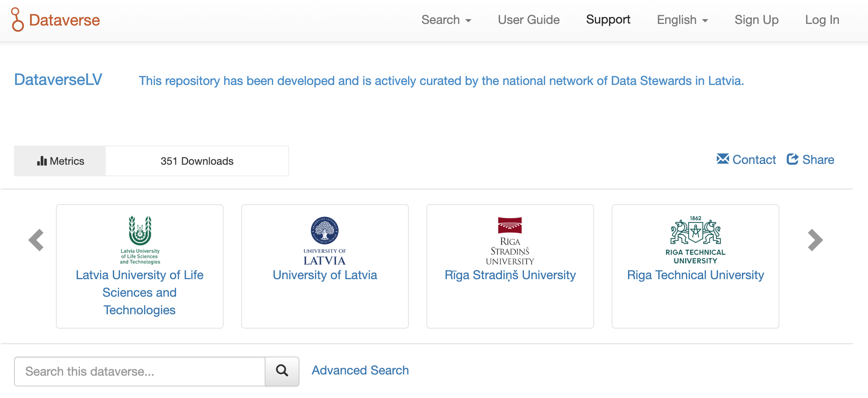Click the Share arrow icon
The width and height of the screenshot is (868, 398).
point(792,159)
